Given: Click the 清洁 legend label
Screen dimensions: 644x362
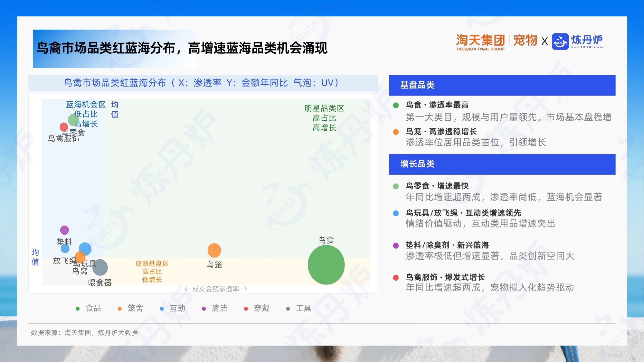Looking at the screenshot, I should tap(219, 308).
